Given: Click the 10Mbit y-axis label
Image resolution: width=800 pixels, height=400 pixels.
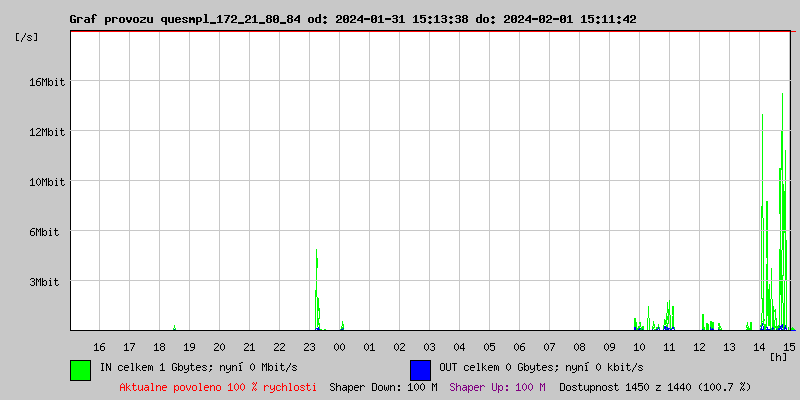Looking at the screenshot, I should click(46, 182).
